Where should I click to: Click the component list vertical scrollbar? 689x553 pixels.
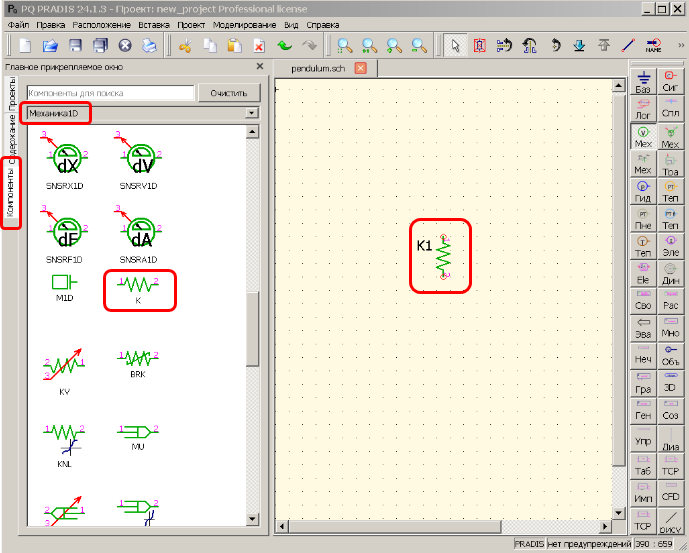[252, 330]
